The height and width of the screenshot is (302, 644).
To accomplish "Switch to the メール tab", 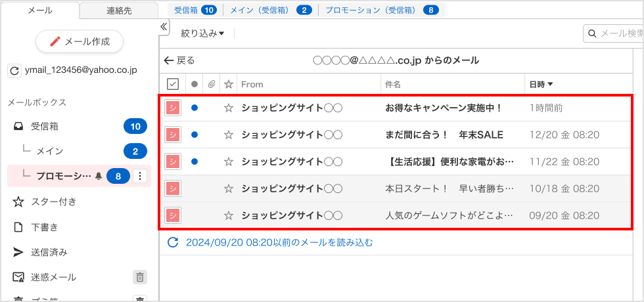I will pyautogui.click(x=40, y=11).
